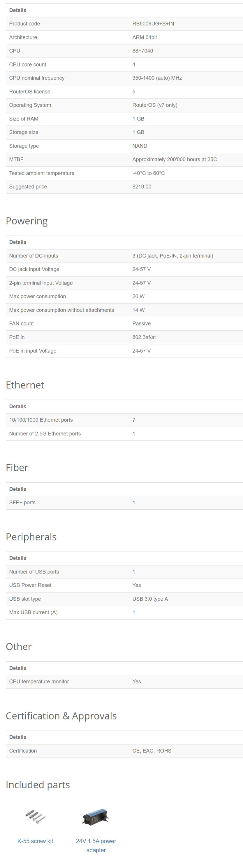Screen dimensions: 243x868
Task: Click the Peripherals section heading
Action: coord(31,537)
